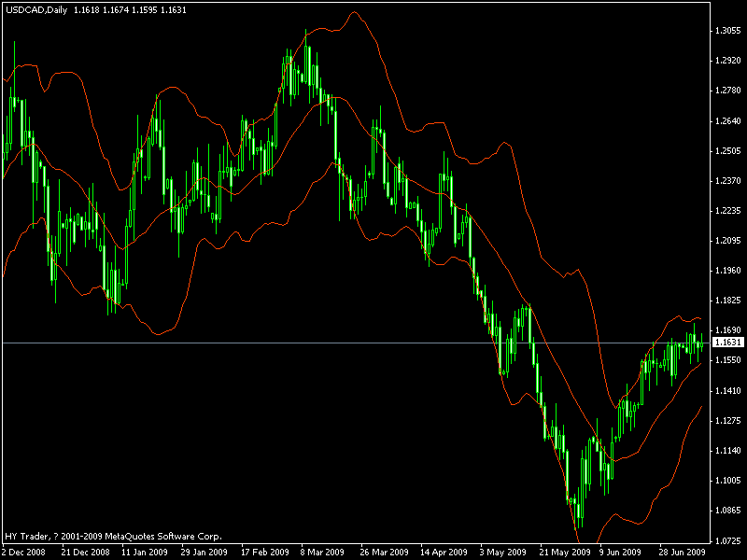Select the current price label 1.1631
Viewport: 747px width, 560px height.
point(728,343)
